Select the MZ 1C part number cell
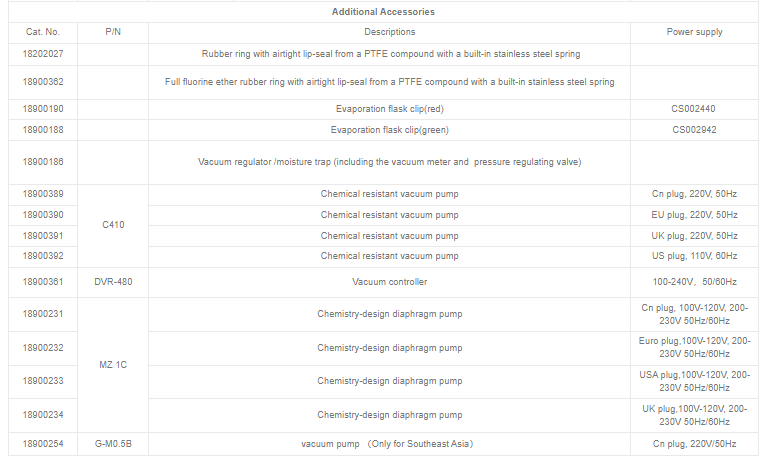The width and height of the screenshot is (764, 459). pos(113,364)
